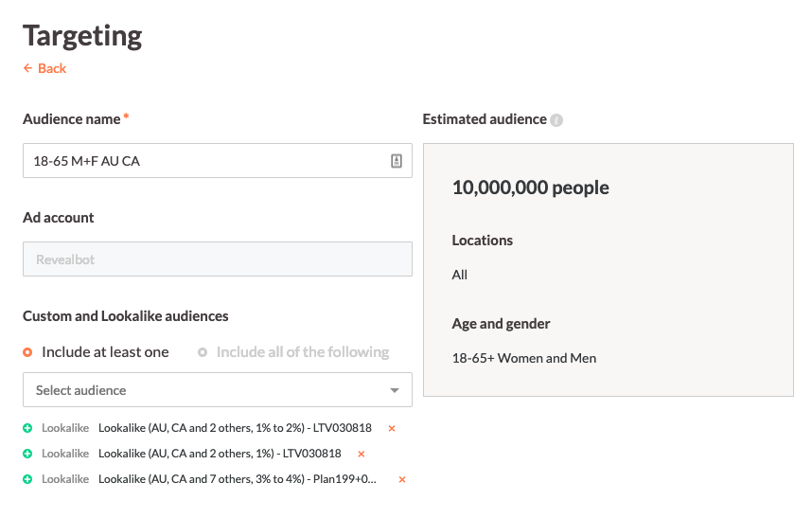Click the disabled Ad account Revealbot field
The image size is (812, 518).
[x=217, y=259]
